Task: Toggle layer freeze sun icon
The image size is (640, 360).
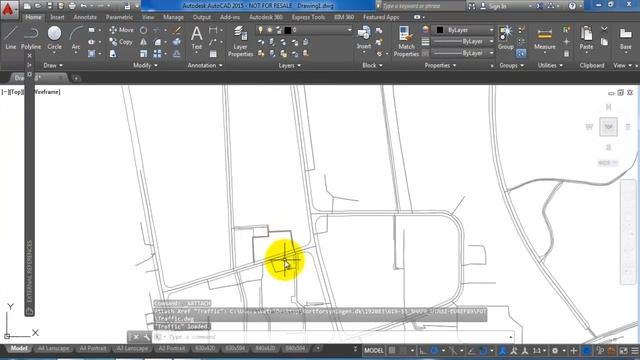Action: [x=269, y=30]
